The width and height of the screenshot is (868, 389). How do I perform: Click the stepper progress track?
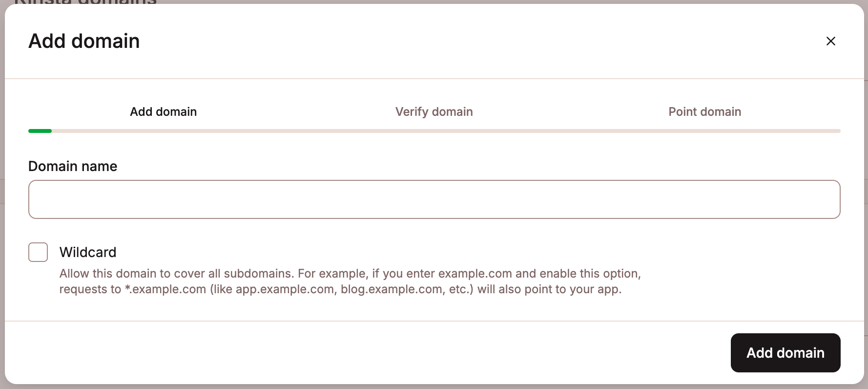point(391,131)
